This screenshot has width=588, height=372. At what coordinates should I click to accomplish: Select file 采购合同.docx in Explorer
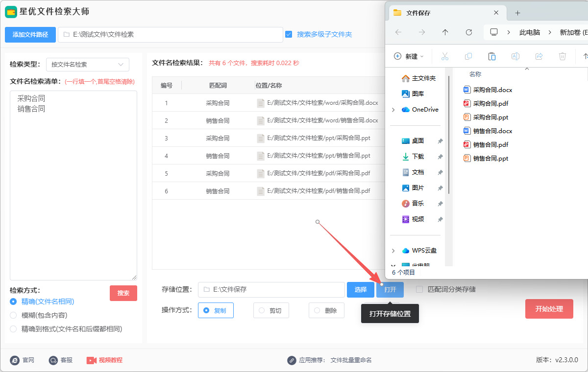[488, 90]
